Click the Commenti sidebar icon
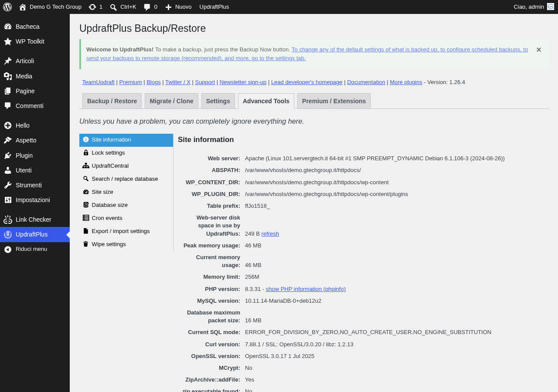This screenshot has width=558, height=392. tap(8, 106)
